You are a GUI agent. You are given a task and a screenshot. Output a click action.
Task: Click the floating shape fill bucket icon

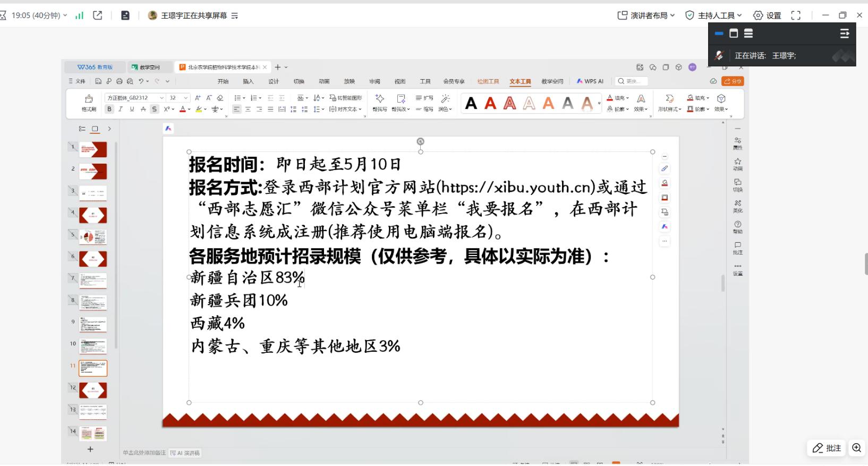click(665, 183)
